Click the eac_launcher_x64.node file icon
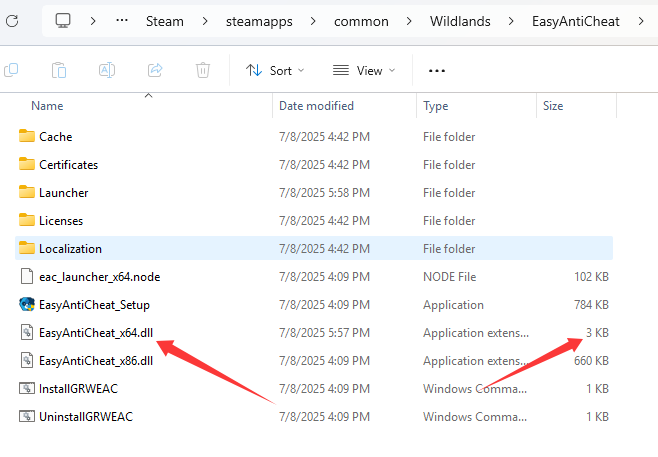658x457 pixels. [x=27, y=277]
